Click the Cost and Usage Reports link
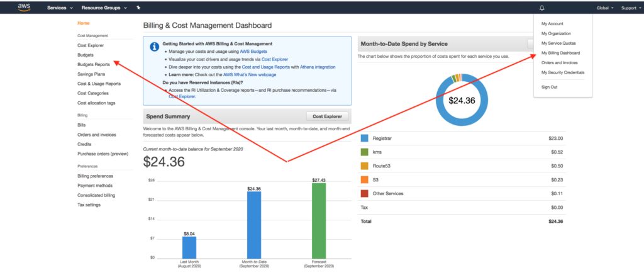 pos(266,67)
